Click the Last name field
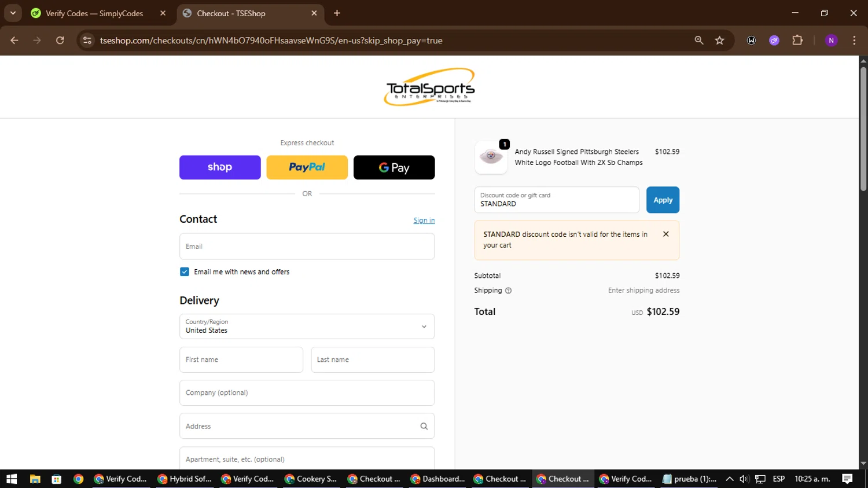Viewport: 868px width, 488px height. pos(373,360)
